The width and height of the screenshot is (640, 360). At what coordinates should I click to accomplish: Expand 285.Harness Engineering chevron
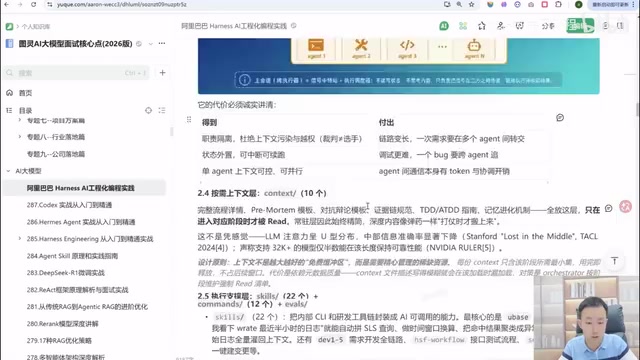tap(20, 238)
